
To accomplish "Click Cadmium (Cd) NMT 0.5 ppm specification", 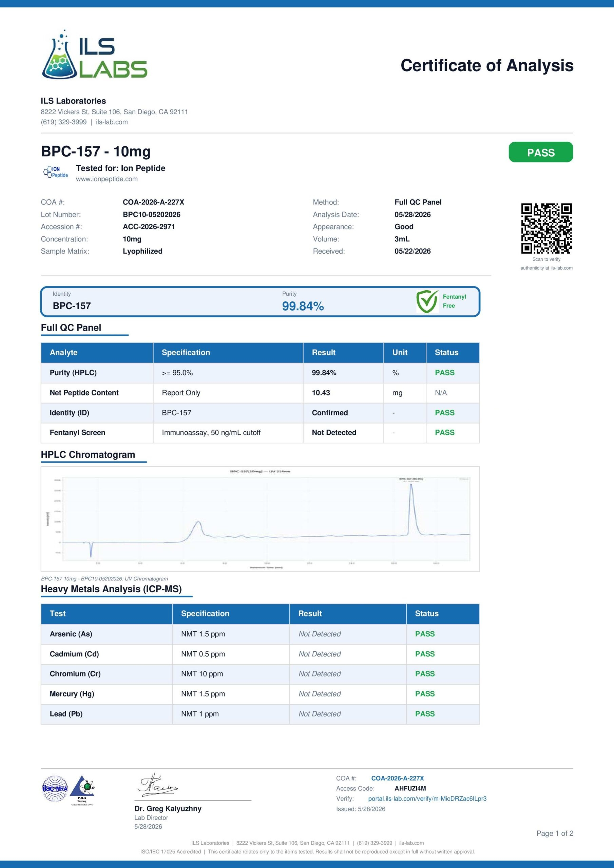I will point(203,654).
